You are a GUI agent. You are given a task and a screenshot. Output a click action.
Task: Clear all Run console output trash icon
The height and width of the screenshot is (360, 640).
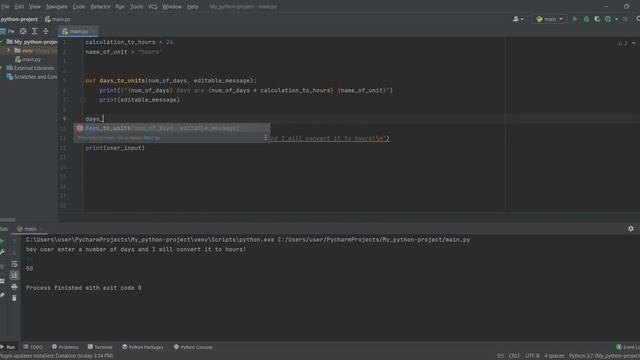point(14,298)
